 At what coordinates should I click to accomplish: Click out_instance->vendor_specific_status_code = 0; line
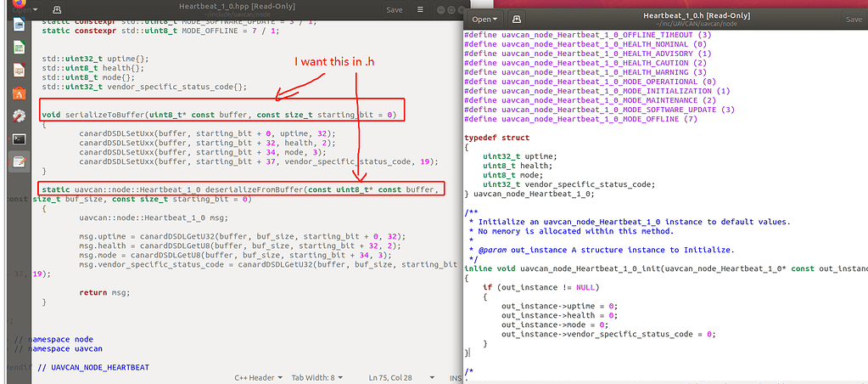click(x=608, y=334)
